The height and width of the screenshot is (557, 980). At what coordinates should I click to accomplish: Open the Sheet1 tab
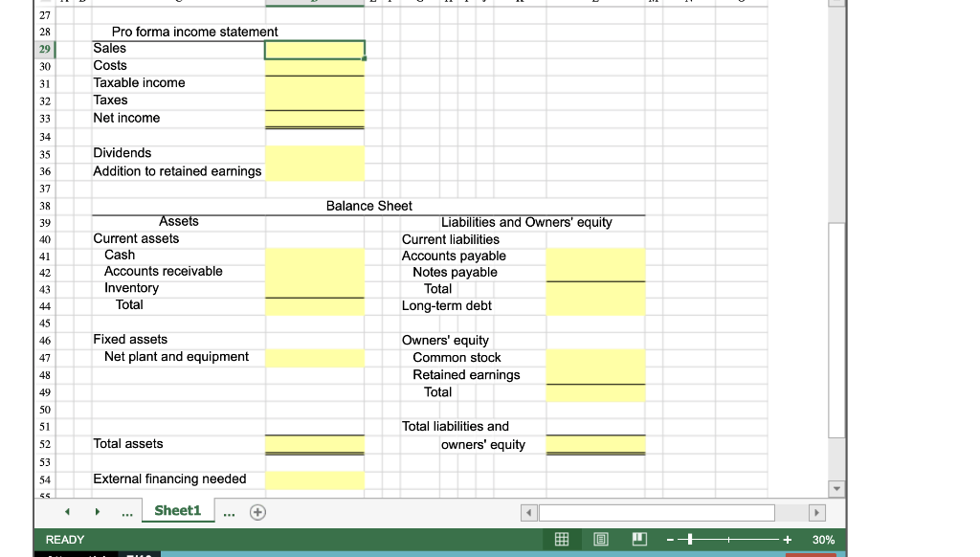(x=177, y=510)
